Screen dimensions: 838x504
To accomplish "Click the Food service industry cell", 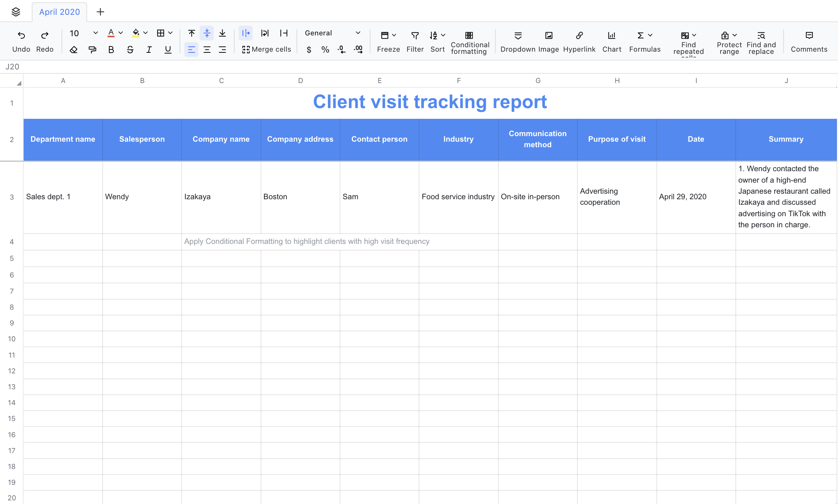I will 459,197.
